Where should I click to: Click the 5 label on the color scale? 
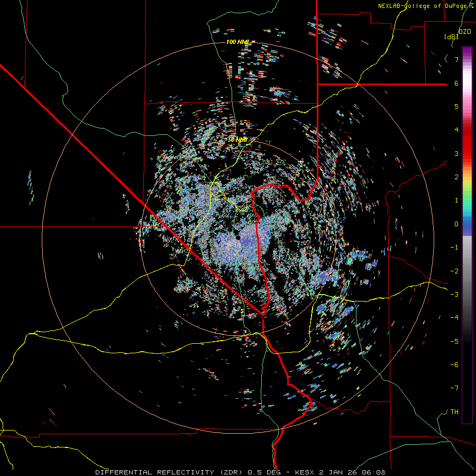tap(456, 106)
